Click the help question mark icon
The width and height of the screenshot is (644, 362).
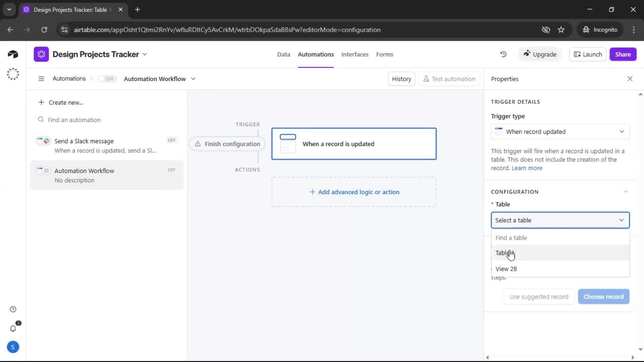[x=13, y=309]
